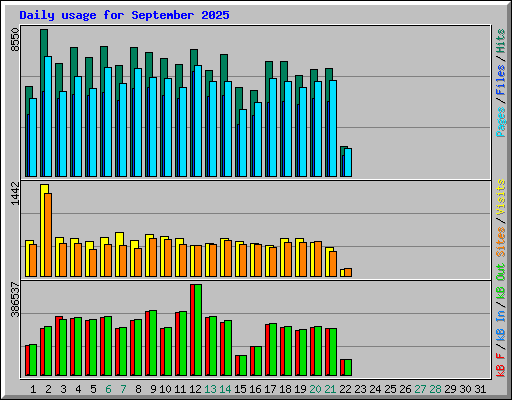Select day label 26 on the x-axis
This screenshot has height=400, width=512.
[x=405, y=389]
